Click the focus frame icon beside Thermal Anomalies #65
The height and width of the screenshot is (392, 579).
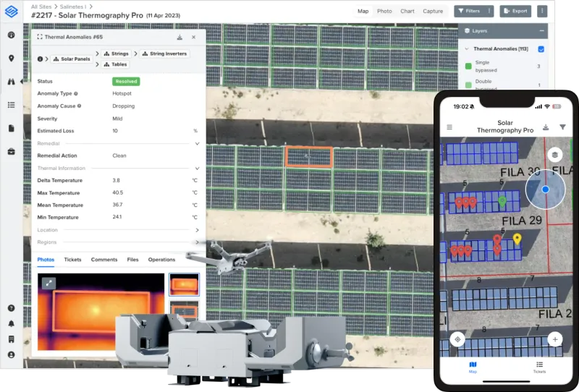click(x=40, y=37)
